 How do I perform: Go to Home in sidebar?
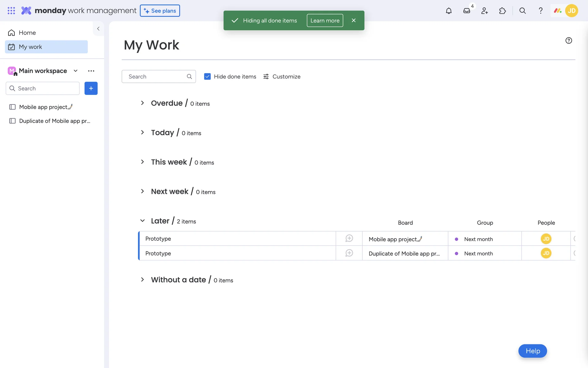pos(27,33)
